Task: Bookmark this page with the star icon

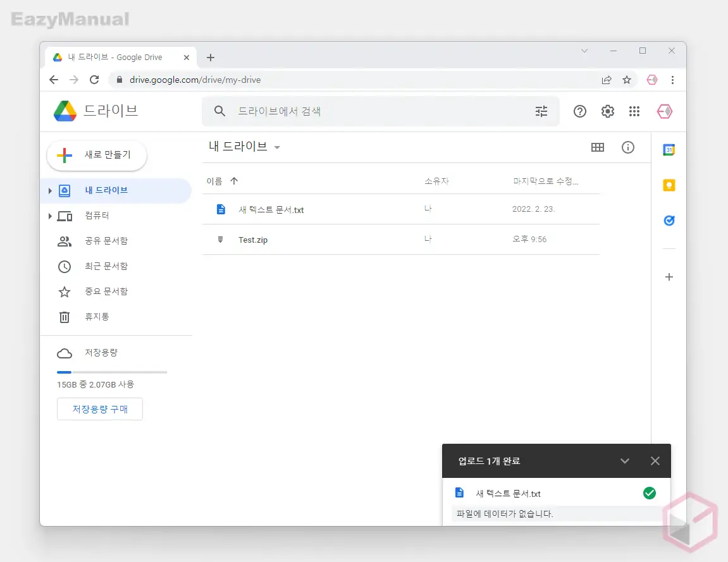Action: click(x=626, y=80)
